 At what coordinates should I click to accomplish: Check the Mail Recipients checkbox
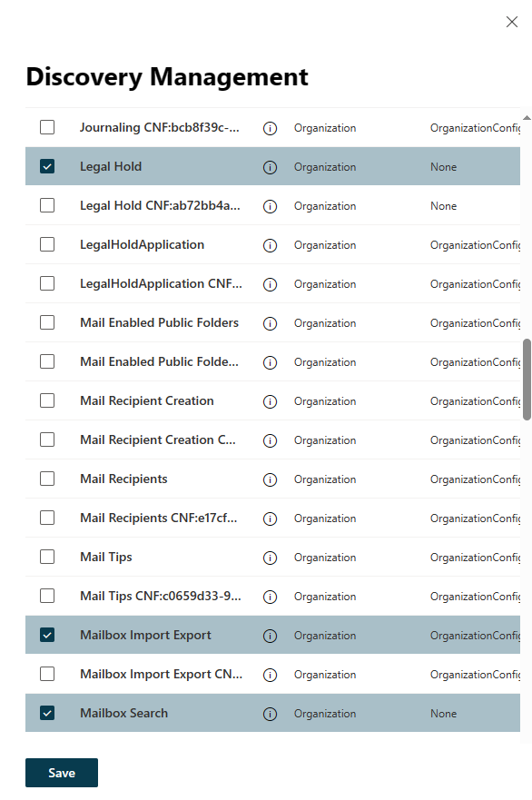(x=47, y=479)
